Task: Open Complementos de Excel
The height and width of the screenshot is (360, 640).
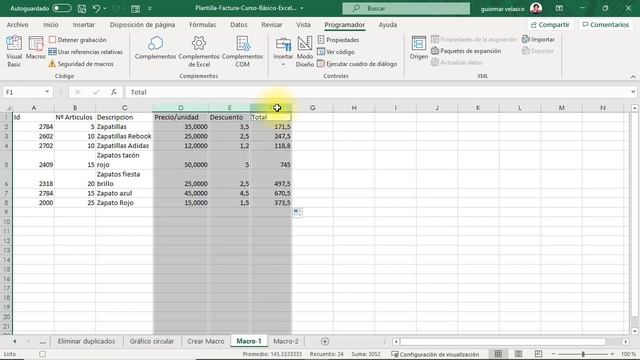Action: [x=199, y=51]
